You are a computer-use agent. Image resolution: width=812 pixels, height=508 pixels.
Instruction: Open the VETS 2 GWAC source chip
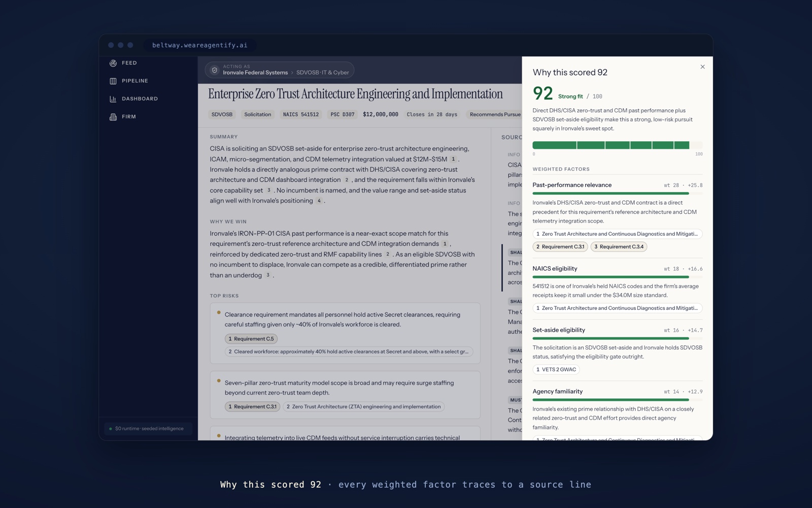[x=556, y=369]
